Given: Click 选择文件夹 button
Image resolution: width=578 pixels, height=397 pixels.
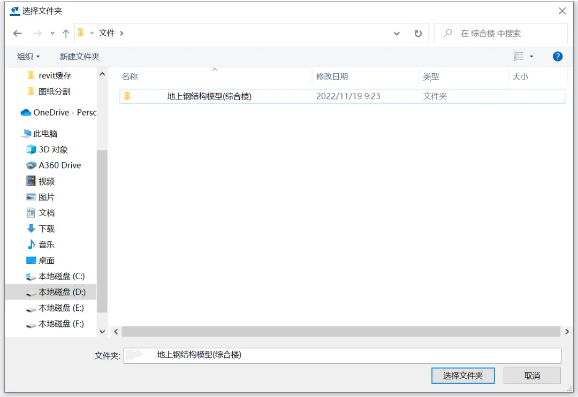Looking at the screenshot, I should (463, 376).
